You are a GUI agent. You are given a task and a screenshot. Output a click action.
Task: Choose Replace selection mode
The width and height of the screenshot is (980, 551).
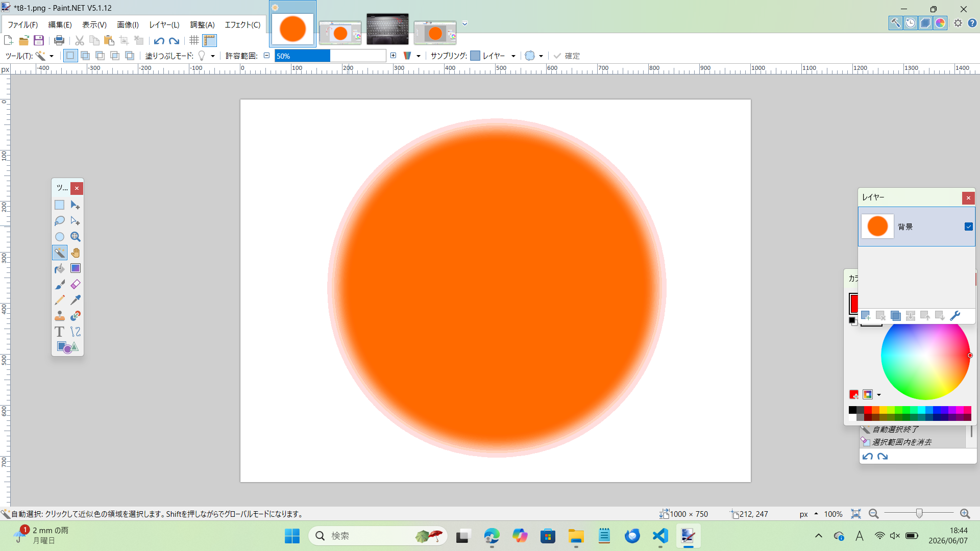(70, 56)
